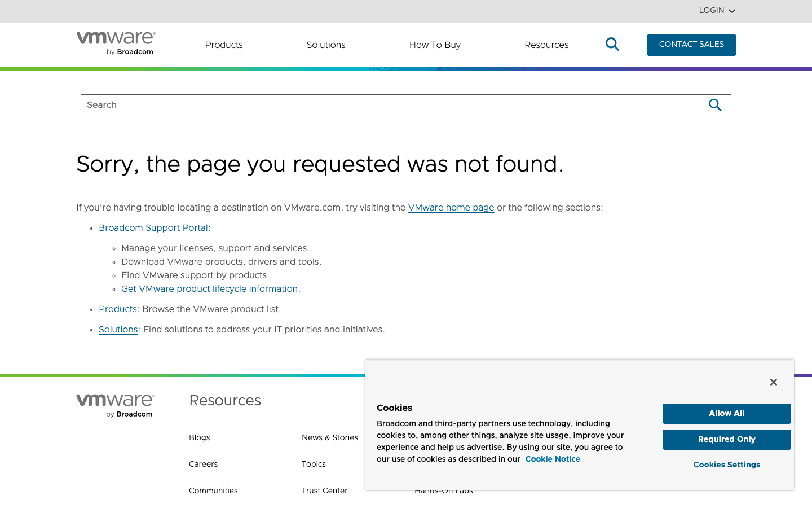Open the Topics footer link
Screen dimensions: 812x508
314,464
